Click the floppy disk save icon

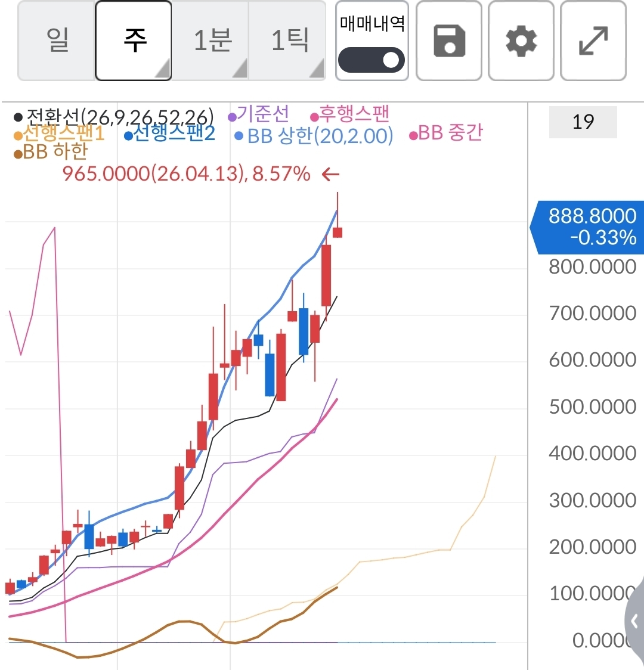[448, 41]
